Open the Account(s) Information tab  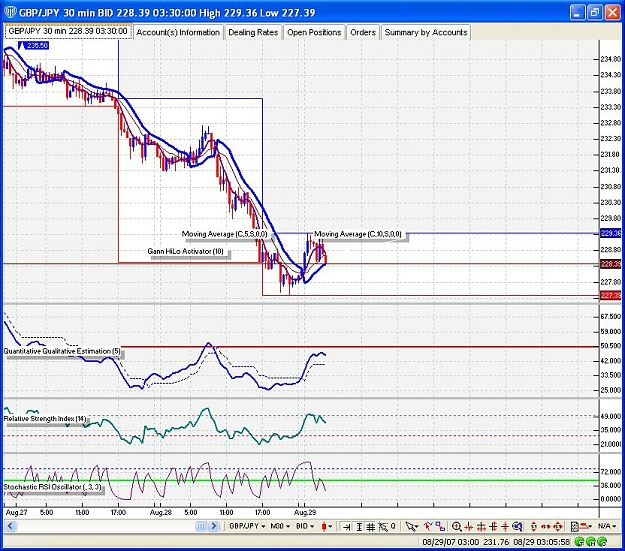point(178,32)
